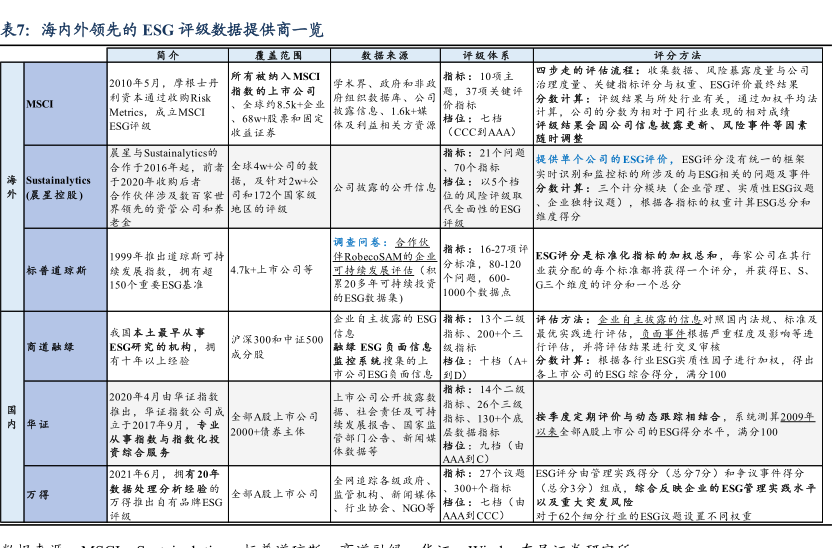Click the '海外' group label cell
The image size is (840, 548).
[12, 187]
